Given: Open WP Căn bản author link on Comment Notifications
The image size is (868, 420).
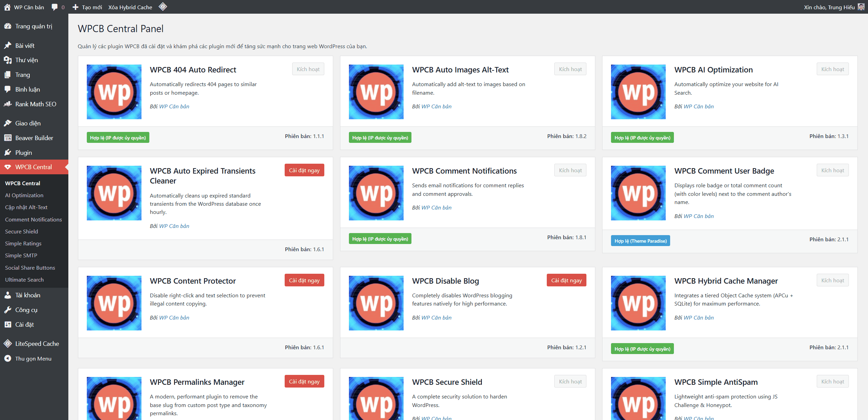Looking at the screenshot, I should point(436,208).
